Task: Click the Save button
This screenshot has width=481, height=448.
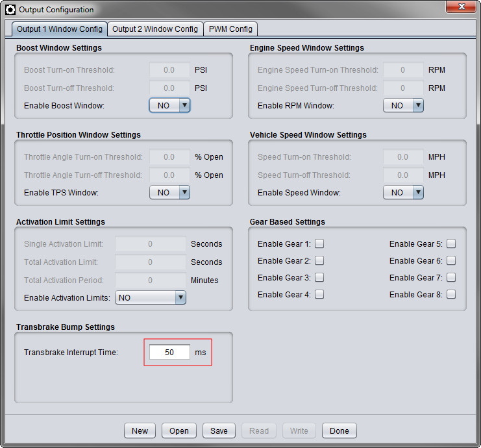Action: click(x=219, y=430)
